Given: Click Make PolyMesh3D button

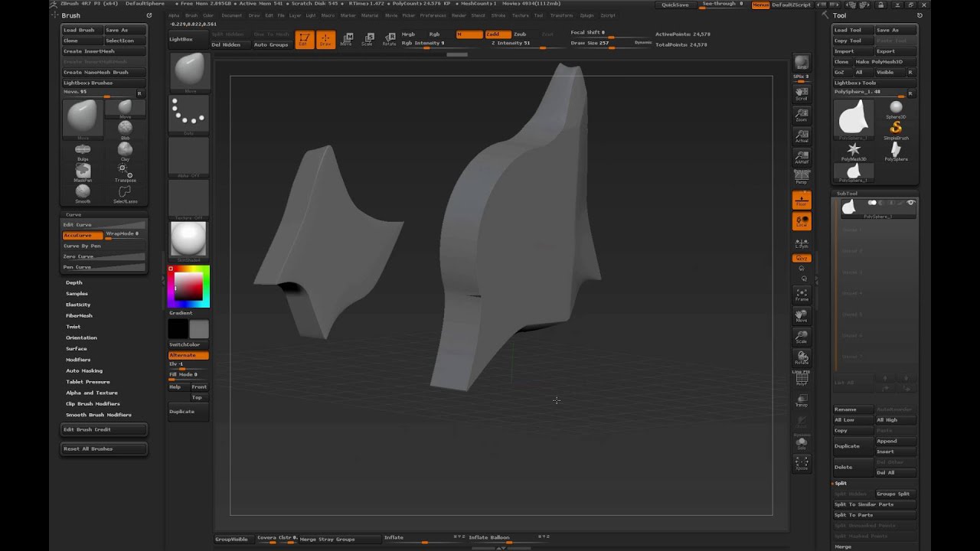Looking at the screenshot, I should (x=884, y=61).
